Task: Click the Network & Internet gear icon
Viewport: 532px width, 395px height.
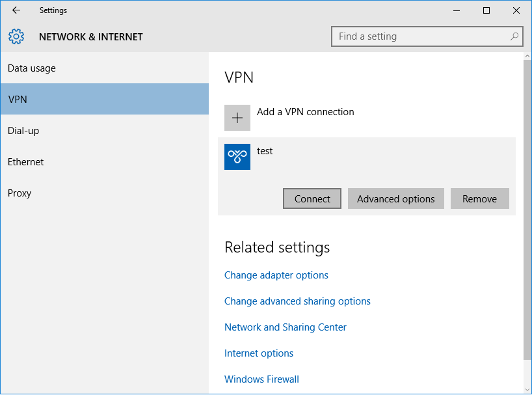Action: pyautogui.click(x=16, y=36)
